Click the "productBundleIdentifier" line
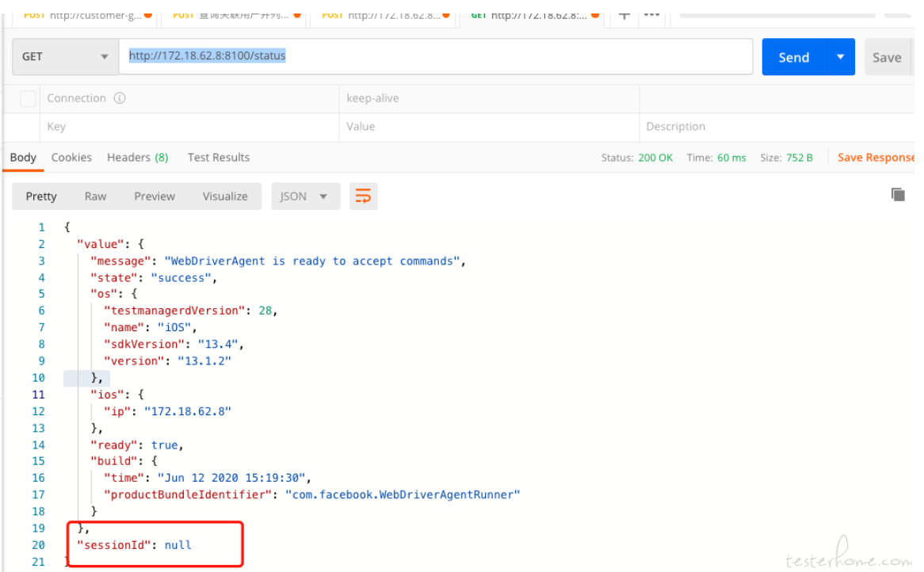The width and height of the screenshot is (924, 572). [x=311, y=494]
